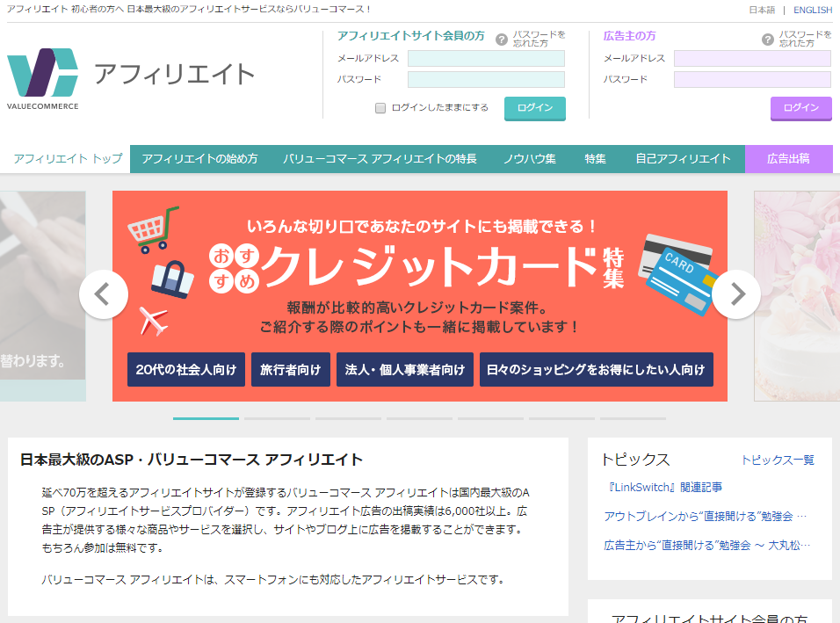Click the shopping bag illustration in banner

point(172,279)
